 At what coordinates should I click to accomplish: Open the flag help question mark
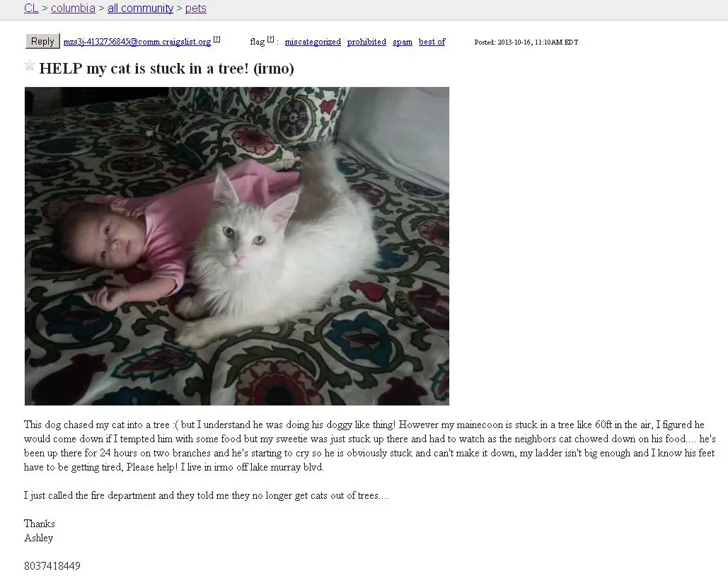tap(271, 40)
